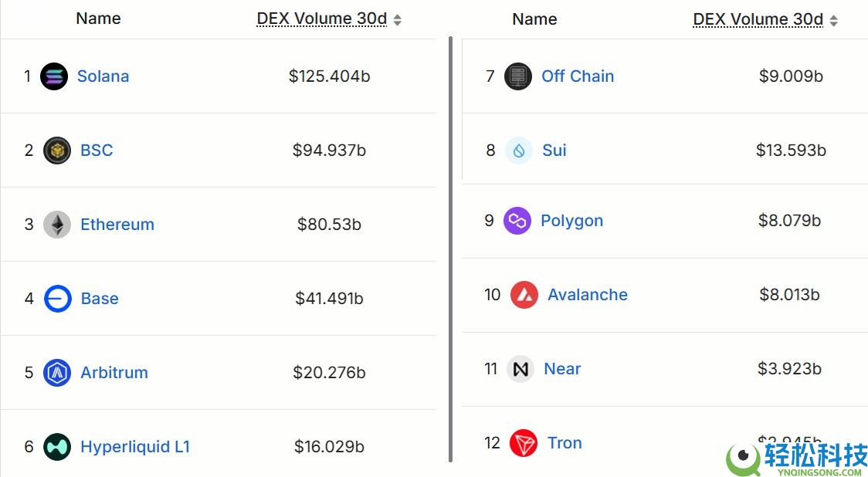Viewport: 868px width, 477px height.
Task: Click the Near chain logo
Action: 520,369
